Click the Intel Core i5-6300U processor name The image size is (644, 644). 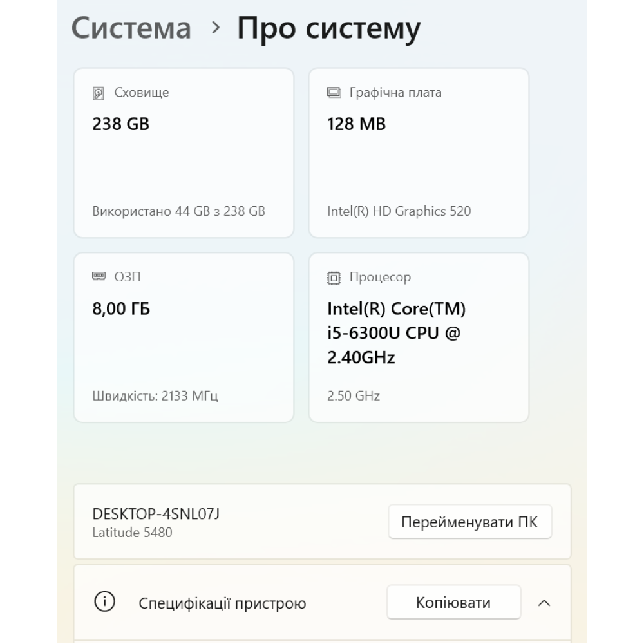coord(396,333)
